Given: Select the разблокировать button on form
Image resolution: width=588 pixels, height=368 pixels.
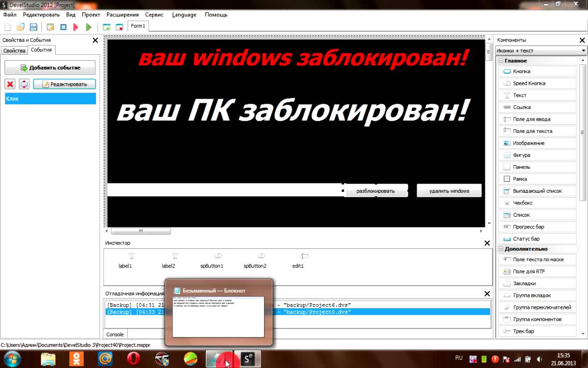Looking at the screenshot, I should [375, 191].
